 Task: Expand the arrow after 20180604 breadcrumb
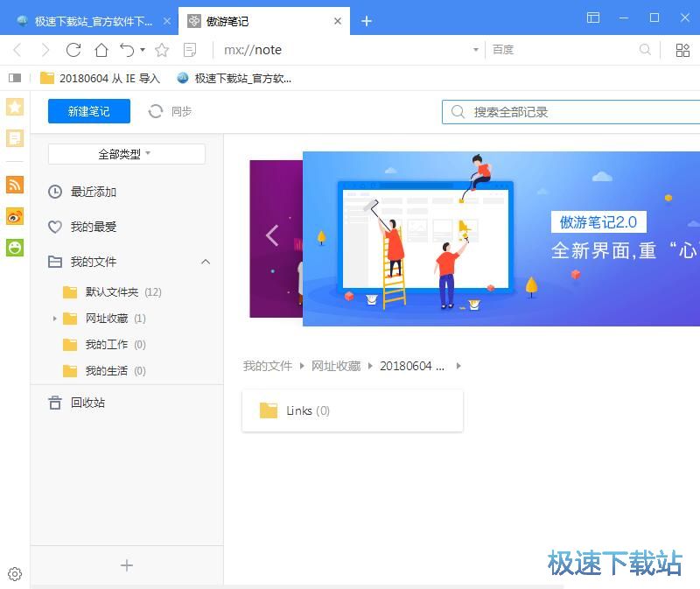[458, 366]
